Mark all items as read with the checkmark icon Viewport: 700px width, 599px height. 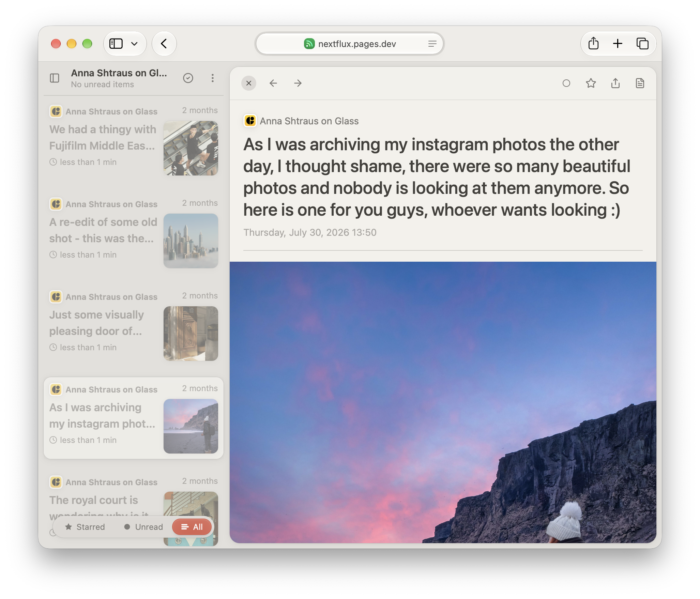tap(188, 78)
